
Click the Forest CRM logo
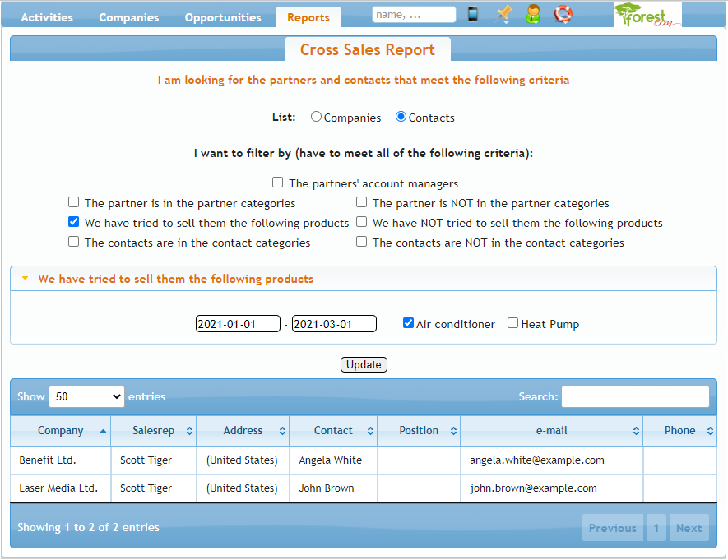pos(647,15)
